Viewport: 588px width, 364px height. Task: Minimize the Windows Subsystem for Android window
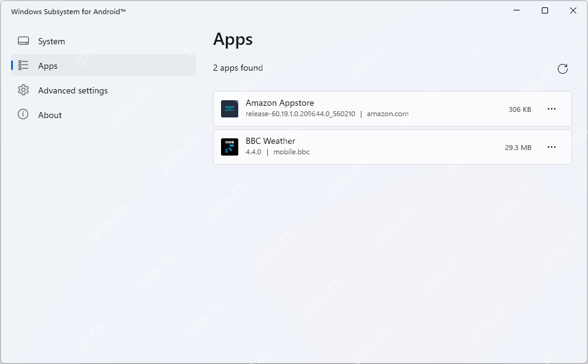[517, 10]
